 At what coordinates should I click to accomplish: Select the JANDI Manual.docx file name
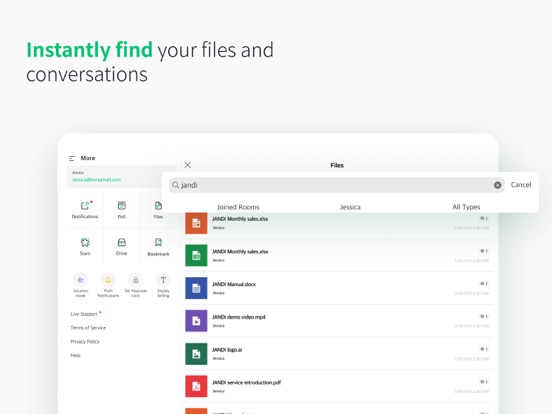coord(234,284)
